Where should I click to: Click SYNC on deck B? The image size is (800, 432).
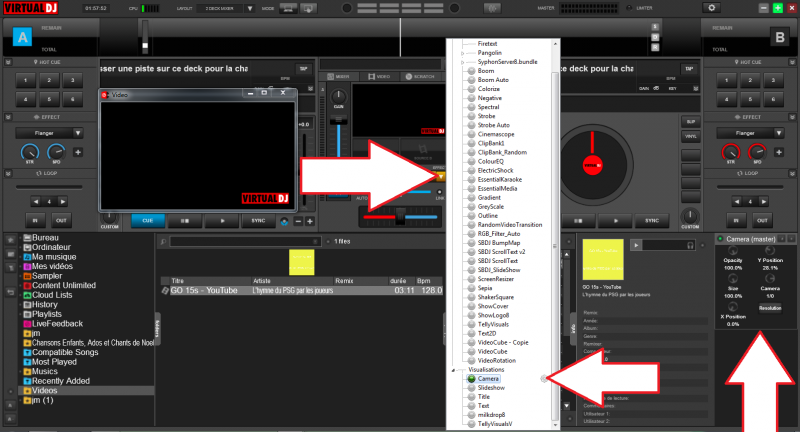(652, 221)
